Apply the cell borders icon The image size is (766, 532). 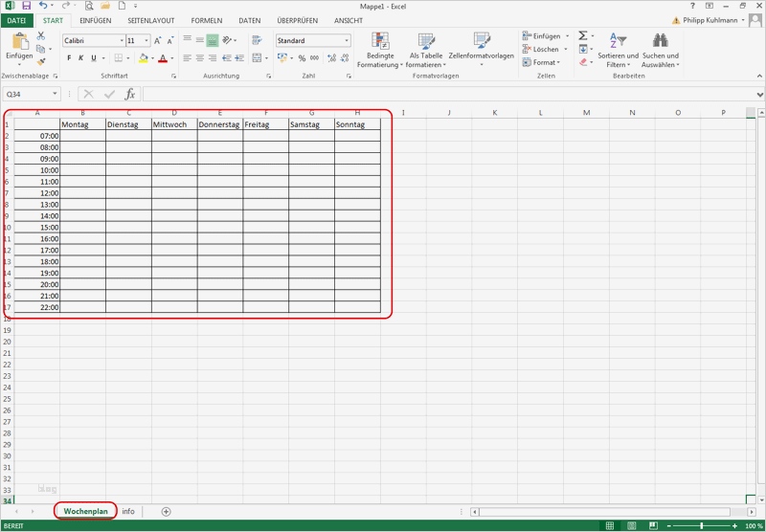pyautogui.click(x=118, y=58)
